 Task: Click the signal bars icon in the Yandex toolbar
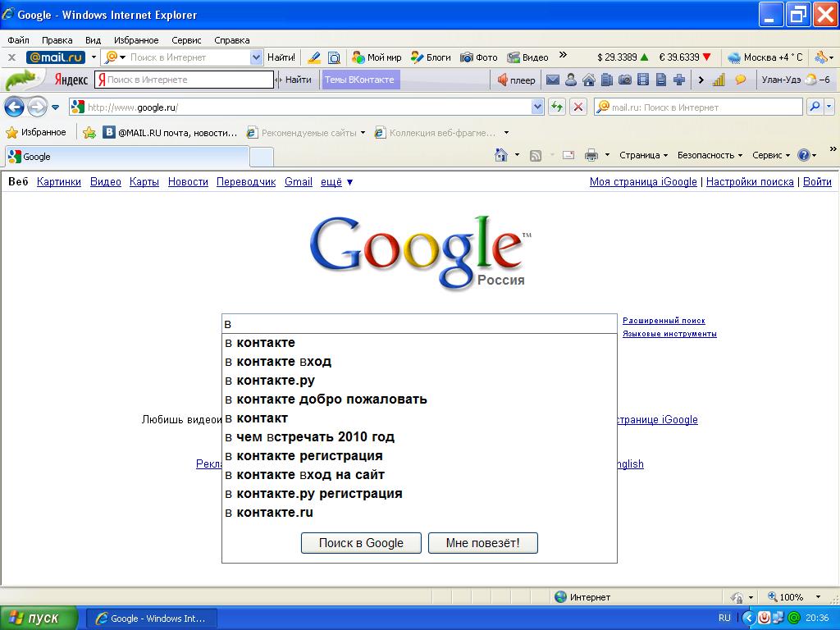719,80
